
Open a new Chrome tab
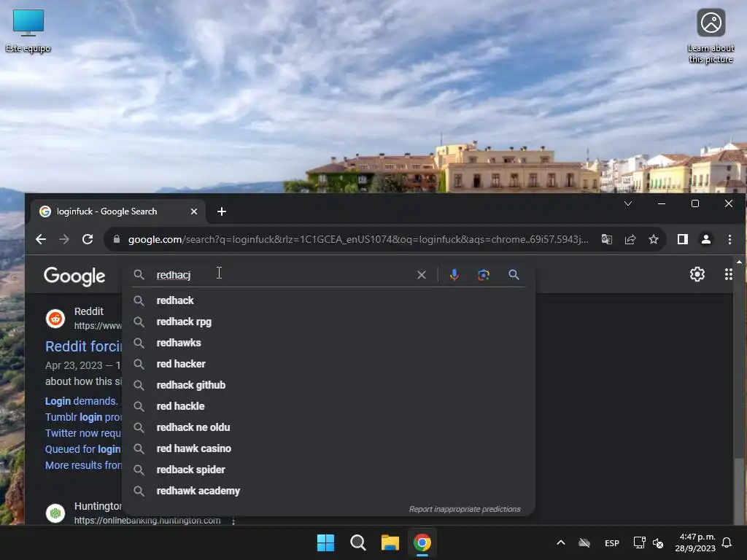pyautogui.click(x=222, y=211)
